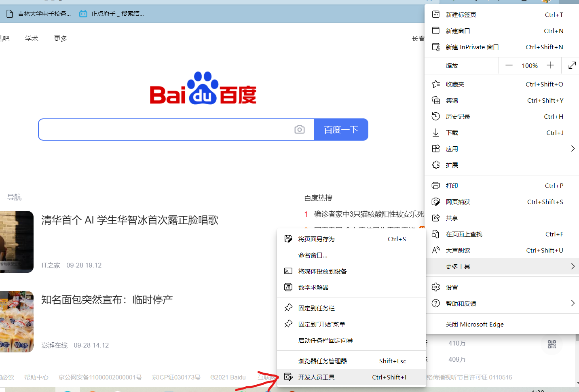
Task: Open hot search item 确诊者家中3只猫核酸阳性被安乐死
Action: (369, 214)
